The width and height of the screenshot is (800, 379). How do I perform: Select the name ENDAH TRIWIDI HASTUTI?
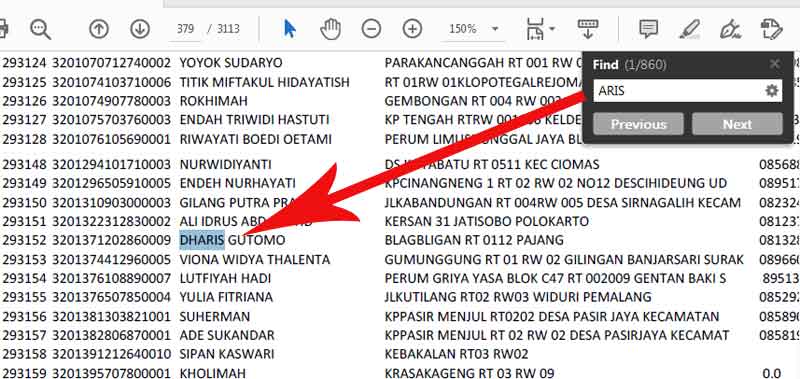click(x=254, y=120)
